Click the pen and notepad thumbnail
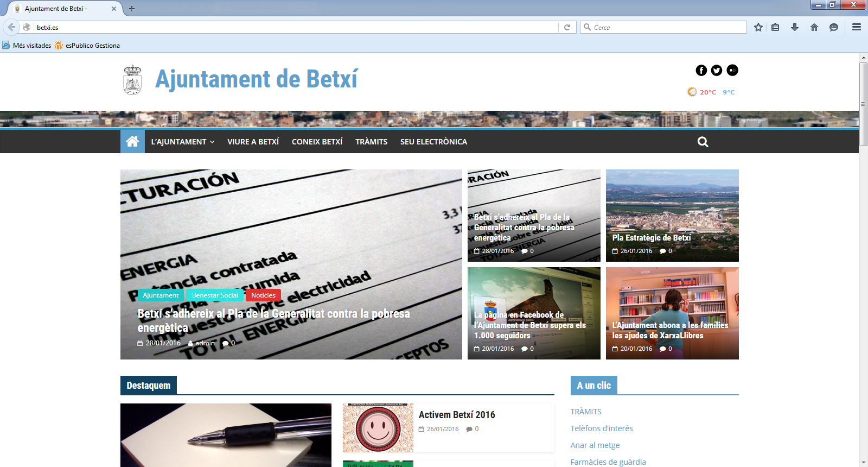 point(226,435)
